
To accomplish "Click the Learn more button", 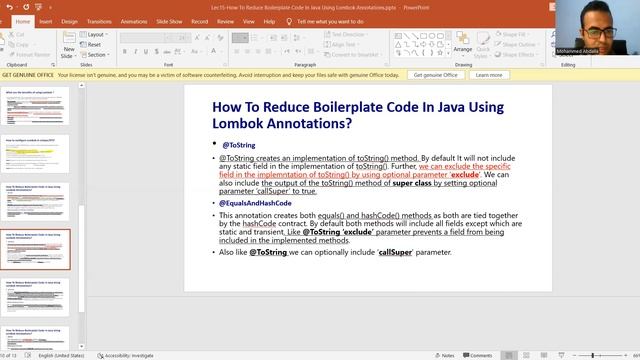I will [489, 75].
